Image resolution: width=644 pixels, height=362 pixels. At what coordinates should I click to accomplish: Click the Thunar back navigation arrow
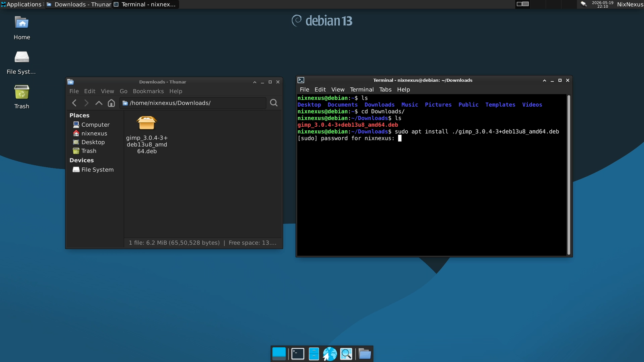pos(74,103)
